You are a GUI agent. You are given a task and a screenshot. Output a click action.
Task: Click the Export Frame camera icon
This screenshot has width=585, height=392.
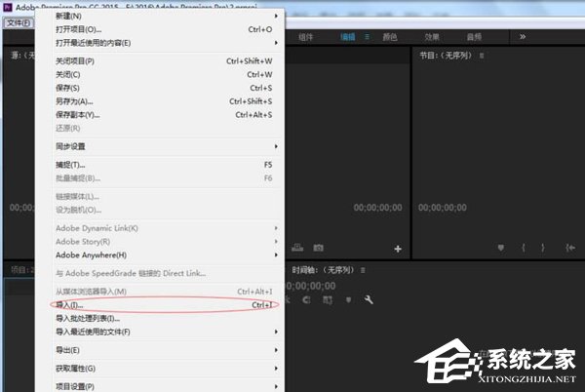coord(318,248)
